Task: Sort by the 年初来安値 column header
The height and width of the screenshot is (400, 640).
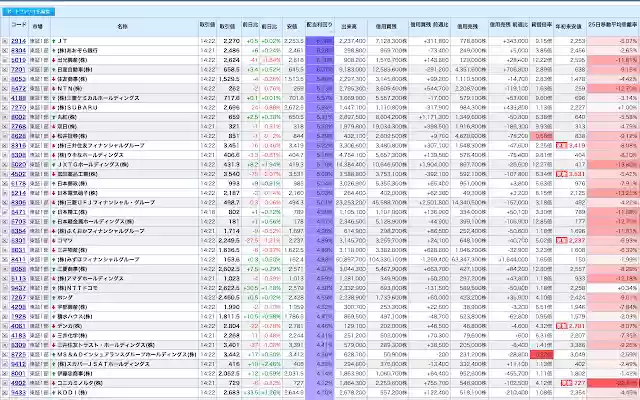Action: point(569,27)
